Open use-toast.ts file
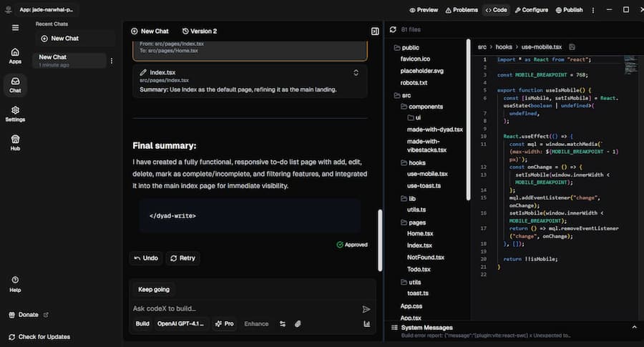Image resolution: width=644 pixels, height=347 pixels. (x=424, y=186)
